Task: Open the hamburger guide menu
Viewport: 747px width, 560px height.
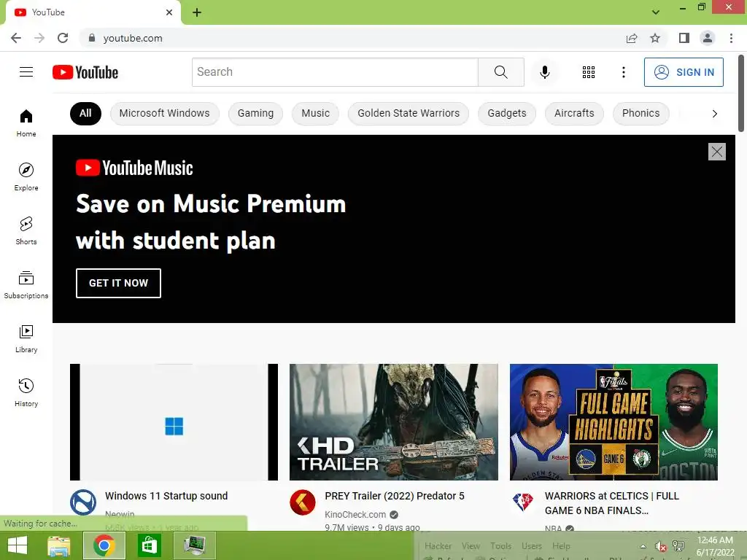Action: click(x=26, y=72)
